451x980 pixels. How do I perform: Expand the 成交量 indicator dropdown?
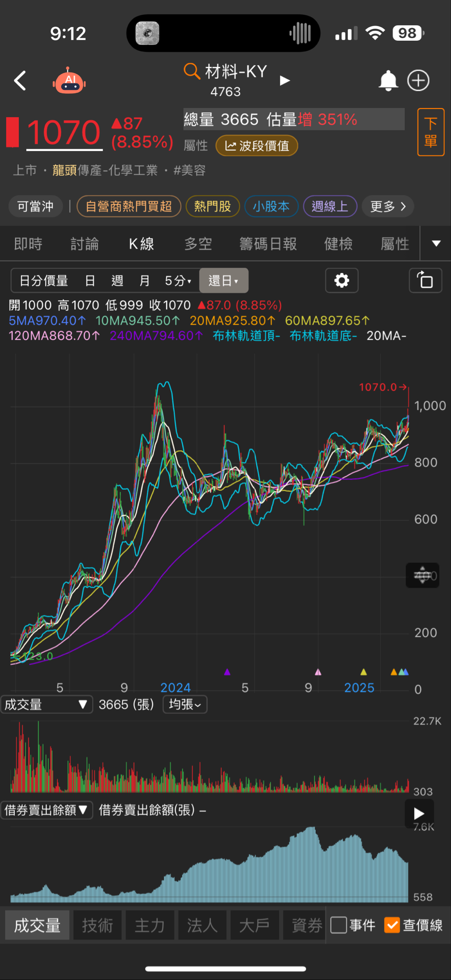click(x=46, y=704)
